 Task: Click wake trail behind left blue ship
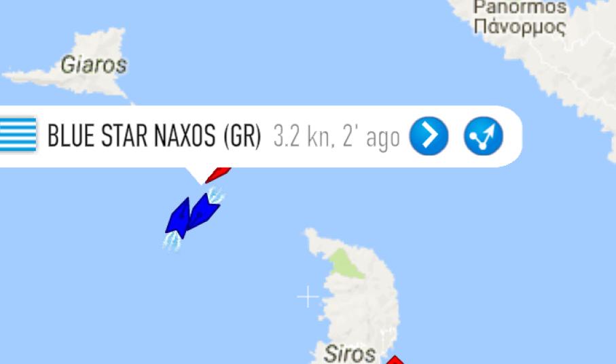(x=172, y=240)
